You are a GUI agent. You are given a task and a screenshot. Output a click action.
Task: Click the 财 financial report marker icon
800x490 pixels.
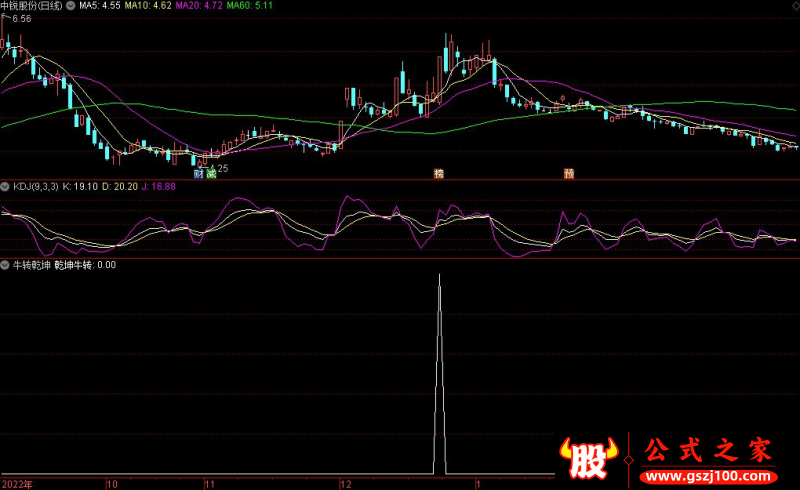click(x=199, y=173)
